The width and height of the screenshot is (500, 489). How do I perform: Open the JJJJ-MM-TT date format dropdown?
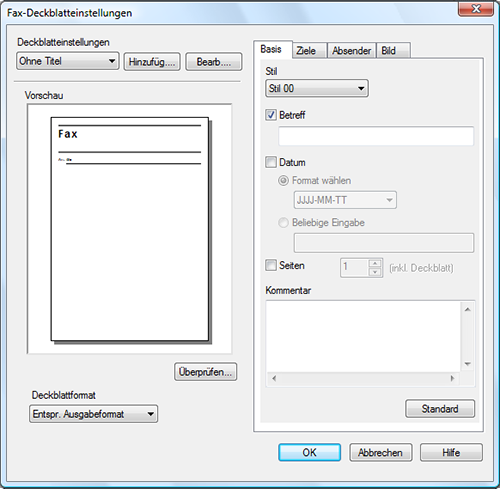(345, 200)
